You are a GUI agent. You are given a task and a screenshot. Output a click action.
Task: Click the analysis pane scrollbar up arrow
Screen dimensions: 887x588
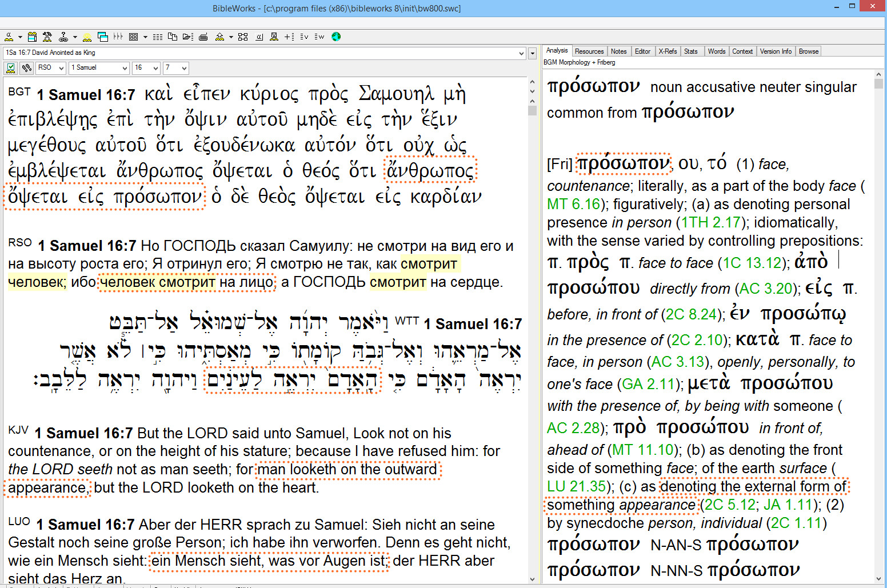pos(879,74)
